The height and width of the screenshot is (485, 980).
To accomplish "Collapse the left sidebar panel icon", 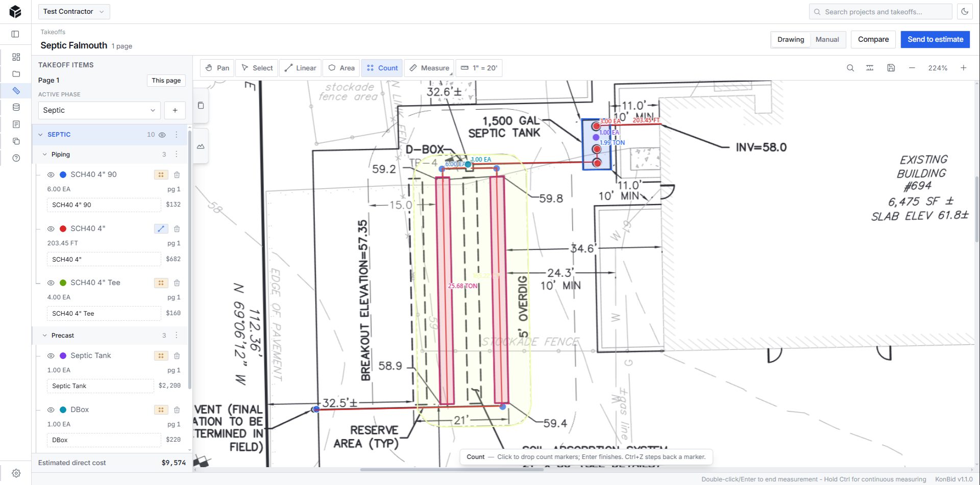I will pos(15,34).
